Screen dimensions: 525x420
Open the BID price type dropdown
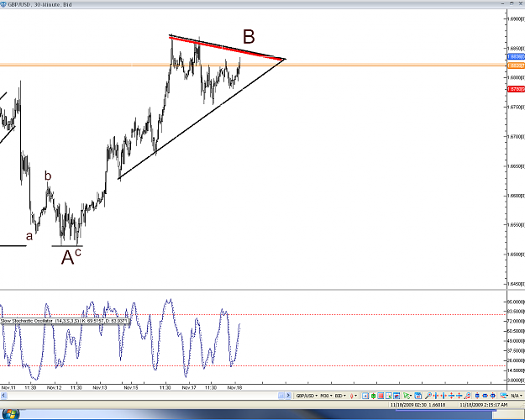point(340,396)
